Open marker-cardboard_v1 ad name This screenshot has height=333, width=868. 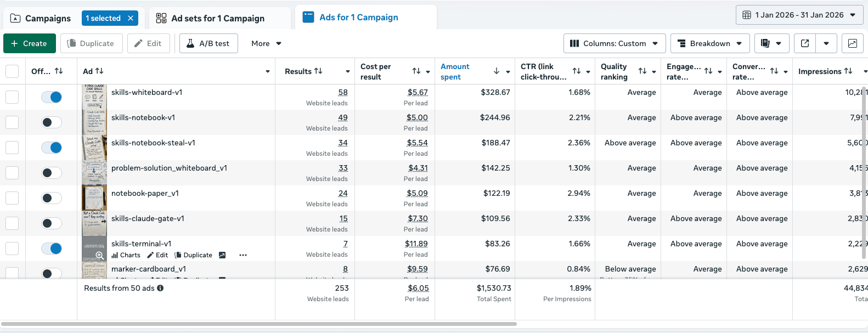(149, 269)
